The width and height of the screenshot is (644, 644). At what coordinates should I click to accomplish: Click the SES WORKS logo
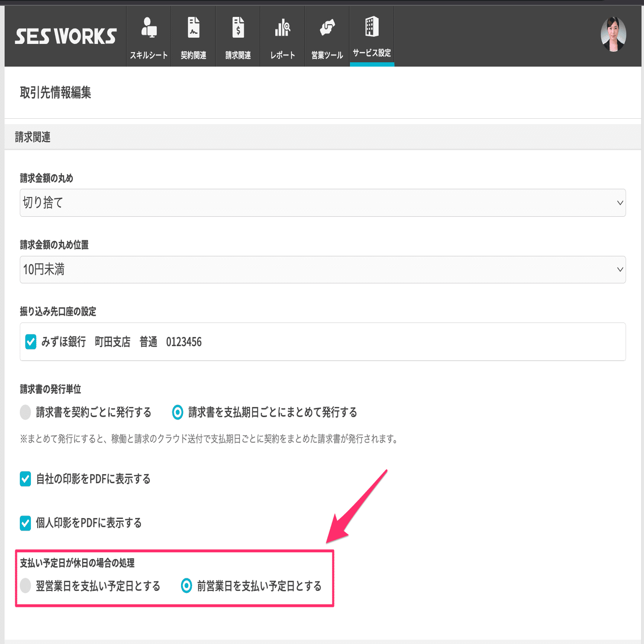click(63, 34)
